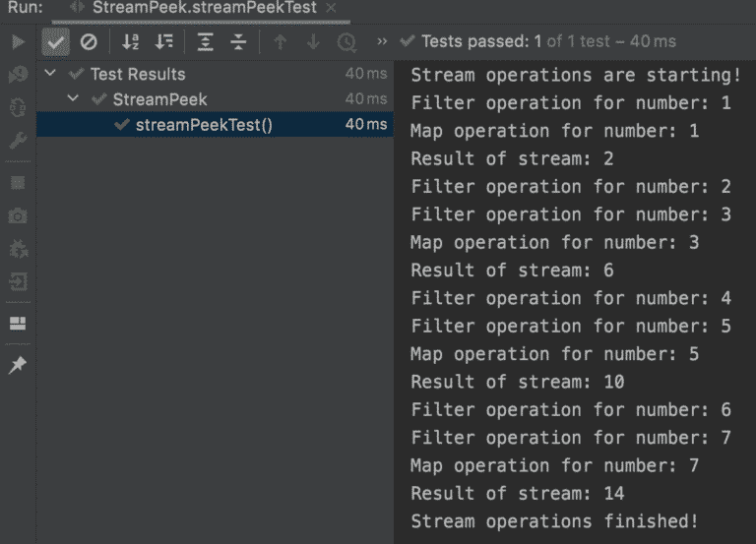Screen dimensions: 756x544
Task: Close the StreamPeek.streamPeekTest tab
Action: click(x=330, y=8)
